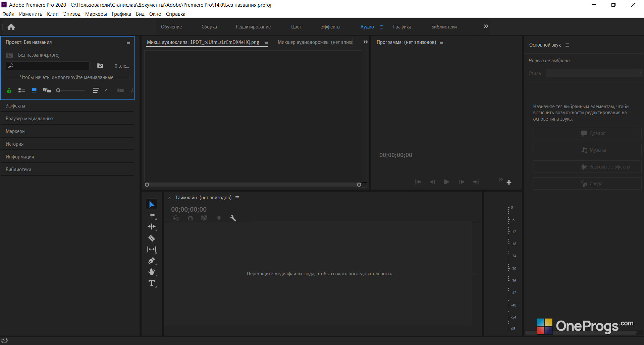
Task: Click the audio mixer right scroll handle
Action: [x=359, y=185]
